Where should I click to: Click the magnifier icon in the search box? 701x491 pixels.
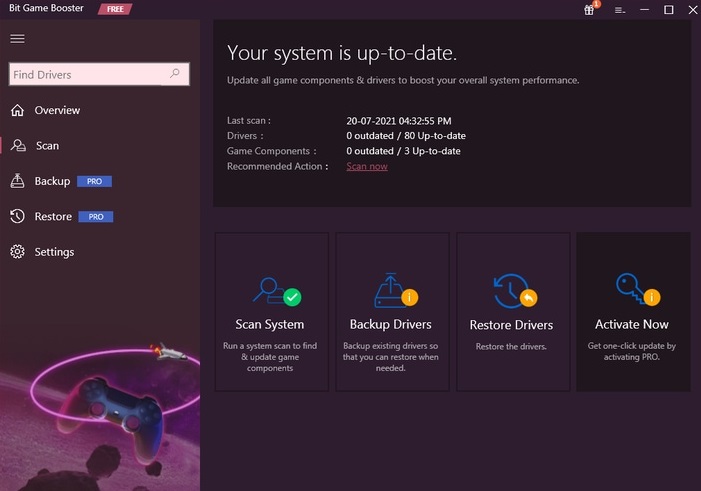175,74
